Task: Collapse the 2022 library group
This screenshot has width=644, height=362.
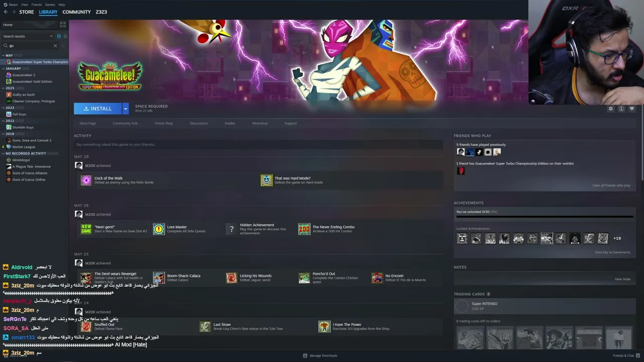Action: [4, 121]
